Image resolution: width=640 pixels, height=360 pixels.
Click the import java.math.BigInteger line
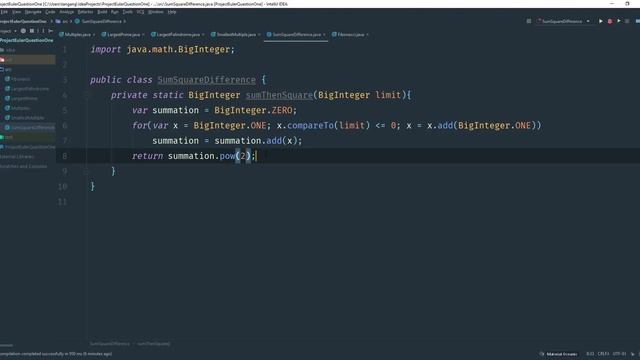pyautogui.click(x=162, y=49)
